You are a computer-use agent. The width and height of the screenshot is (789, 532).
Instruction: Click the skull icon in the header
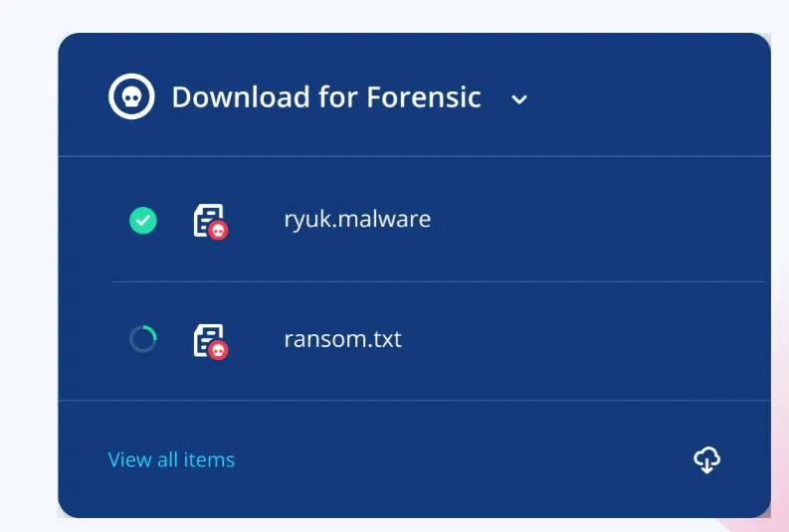pyautogui.click(x=131, y=96)
